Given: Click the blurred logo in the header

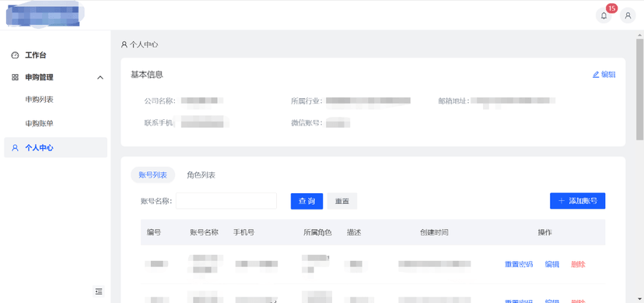Looking at the screenshot, I should [44, 15].
